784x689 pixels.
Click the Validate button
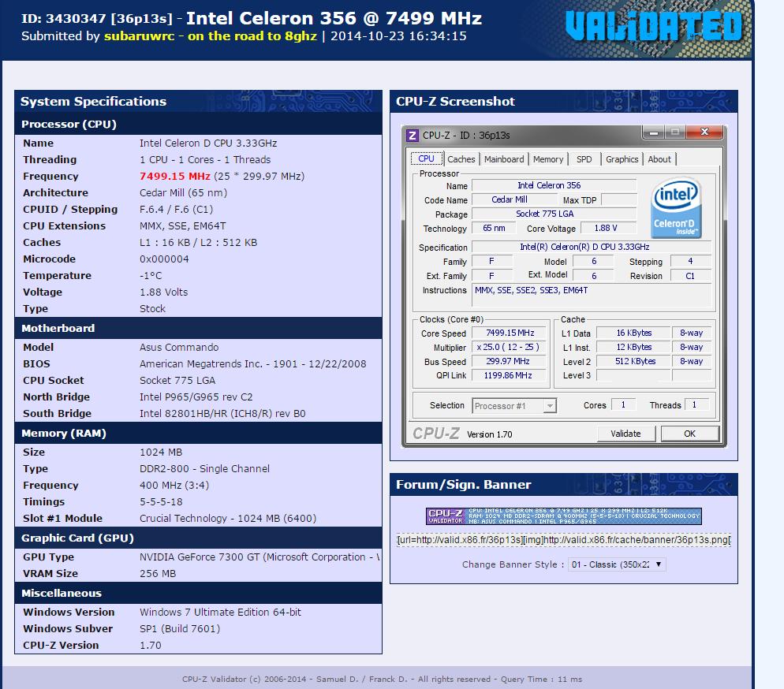point(626,434)
